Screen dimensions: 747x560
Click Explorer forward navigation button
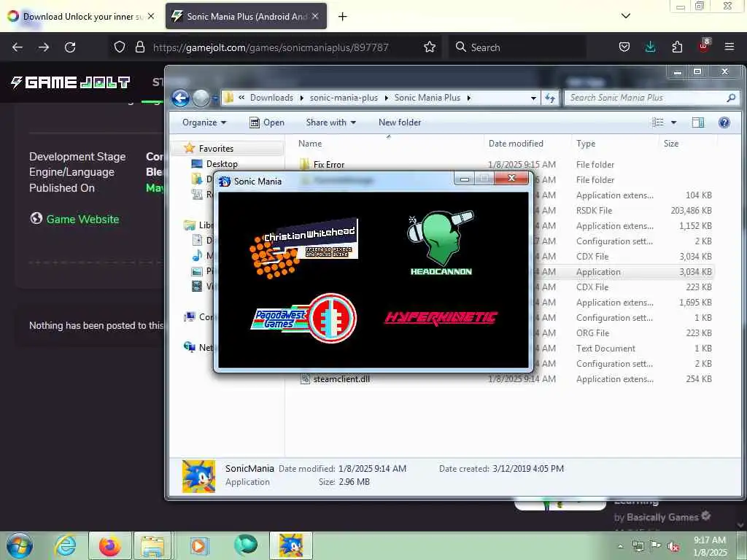click(x=201, y=98)
